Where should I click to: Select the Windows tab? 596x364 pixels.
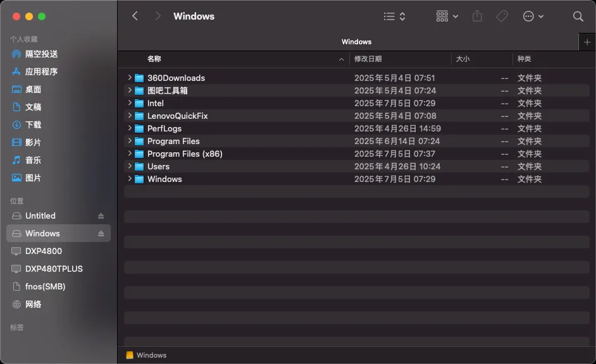pos(356,42)
